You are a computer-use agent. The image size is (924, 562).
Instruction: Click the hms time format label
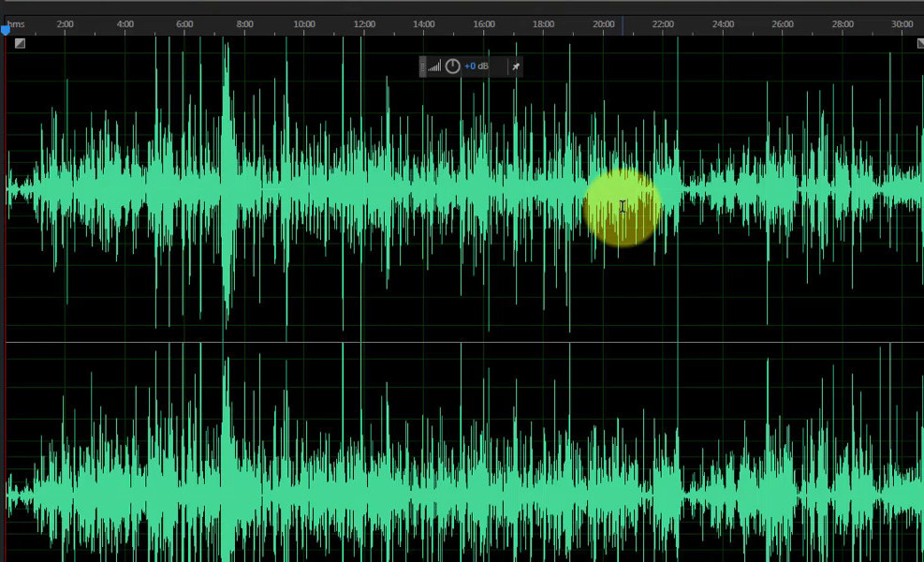[16, 23]
